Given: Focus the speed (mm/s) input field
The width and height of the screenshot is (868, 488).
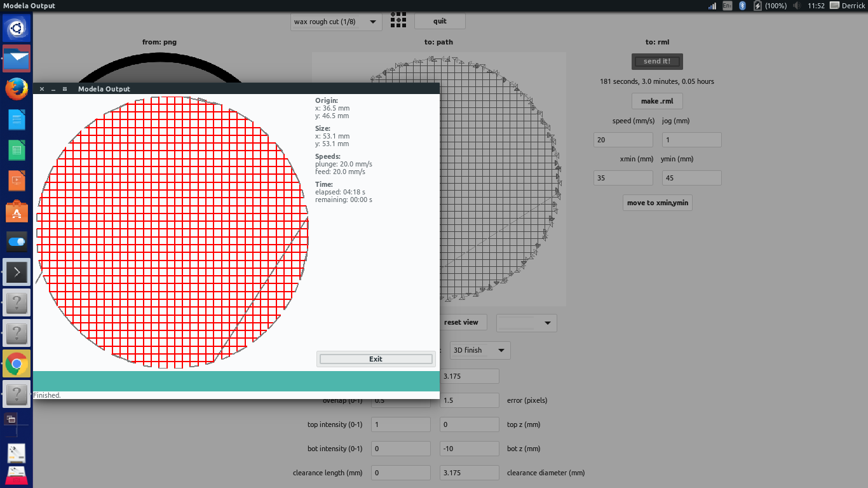Looking at the screenshot, I should 623,140.
